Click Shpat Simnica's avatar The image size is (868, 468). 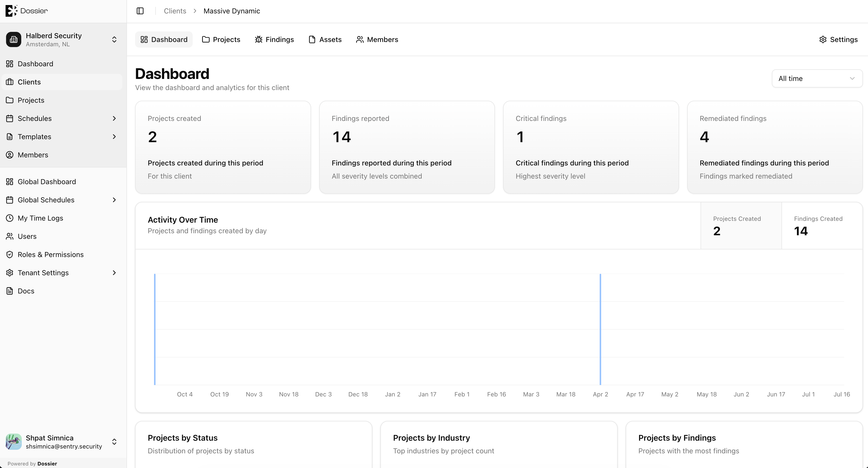13,442
